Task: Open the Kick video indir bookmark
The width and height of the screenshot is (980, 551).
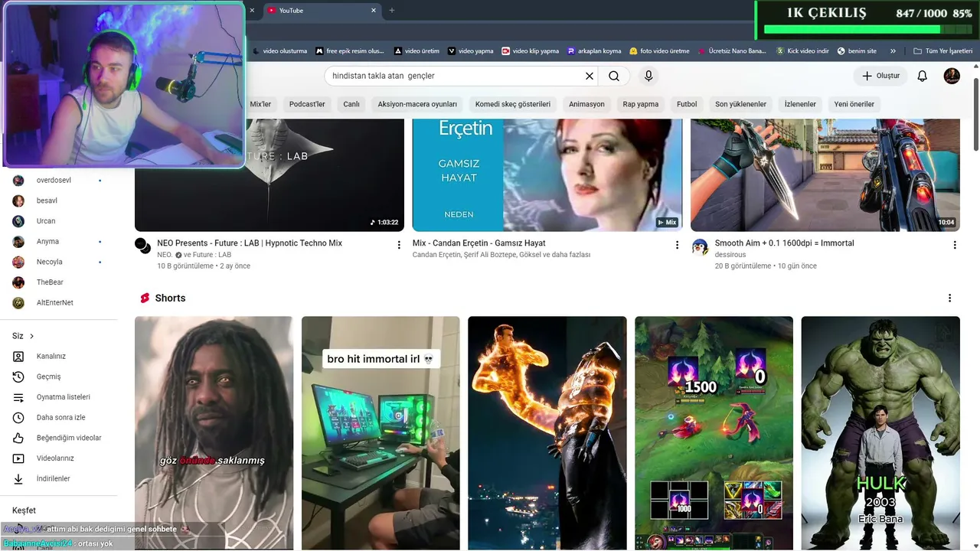Action: click(x=802, y=51)
